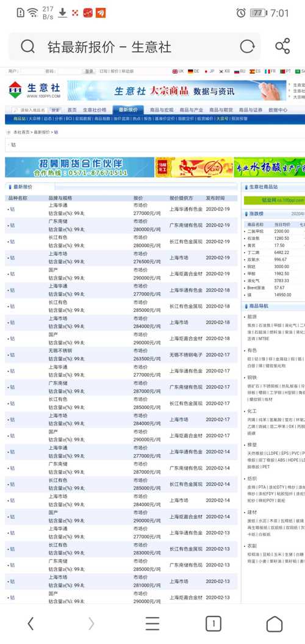
Task: Go back with browser back arrow
Action: 30,623
